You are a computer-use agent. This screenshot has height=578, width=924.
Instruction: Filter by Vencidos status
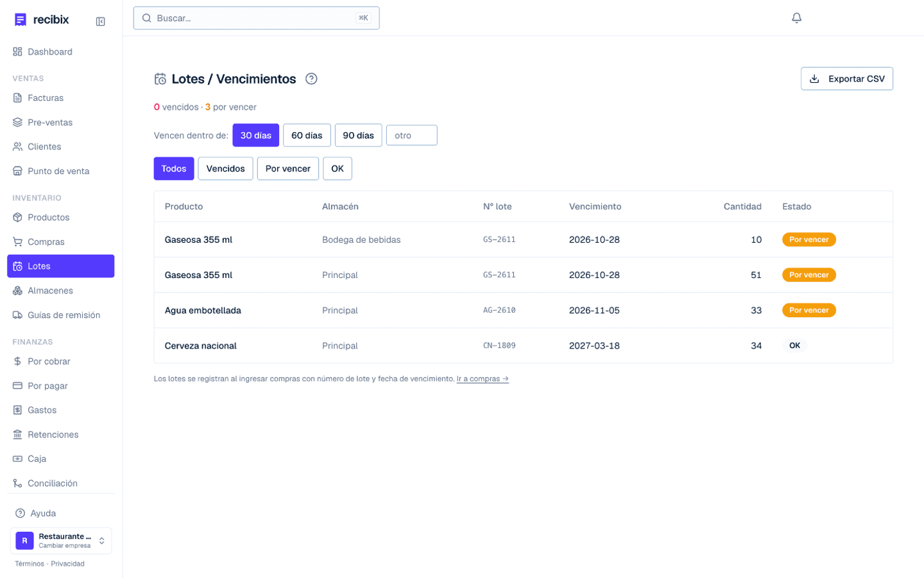225,169
